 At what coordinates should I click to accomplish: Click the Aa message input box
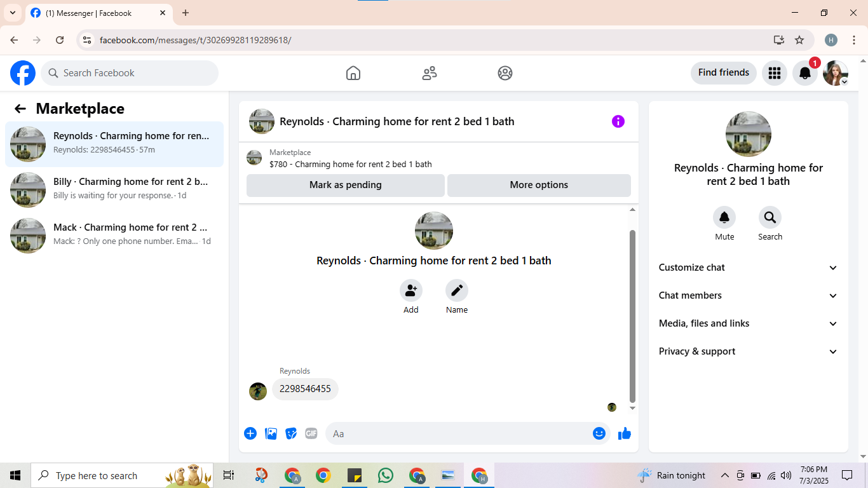click(x=468, y=433)
